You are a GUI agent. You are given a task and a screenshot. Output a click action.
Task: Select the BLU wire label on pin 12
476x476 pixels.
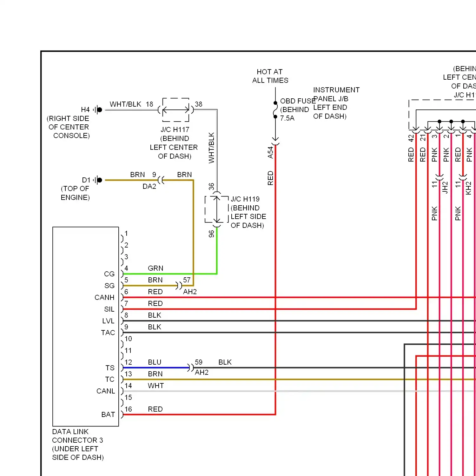tap(155, 362)
